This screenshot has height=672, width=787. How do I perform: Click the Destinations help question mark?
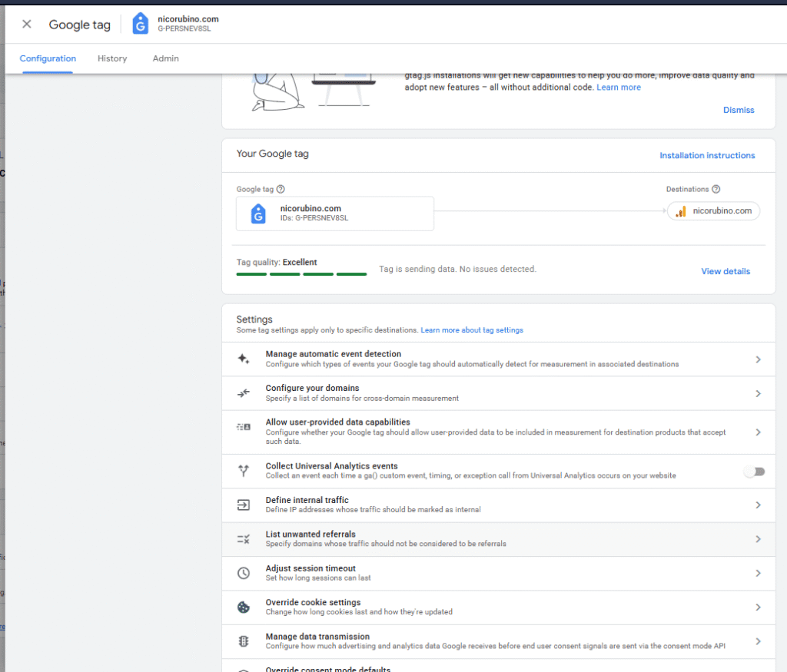pos(716,189)
